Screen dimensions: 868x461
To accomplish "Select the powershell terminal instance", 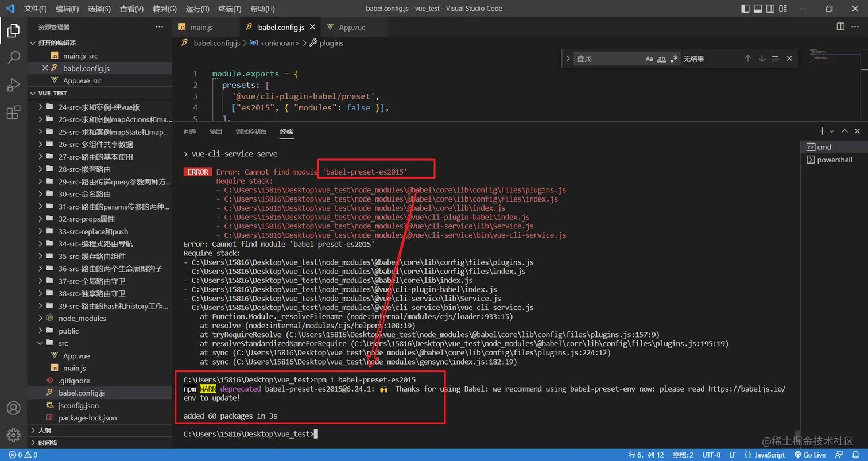I will coord(834,160).
